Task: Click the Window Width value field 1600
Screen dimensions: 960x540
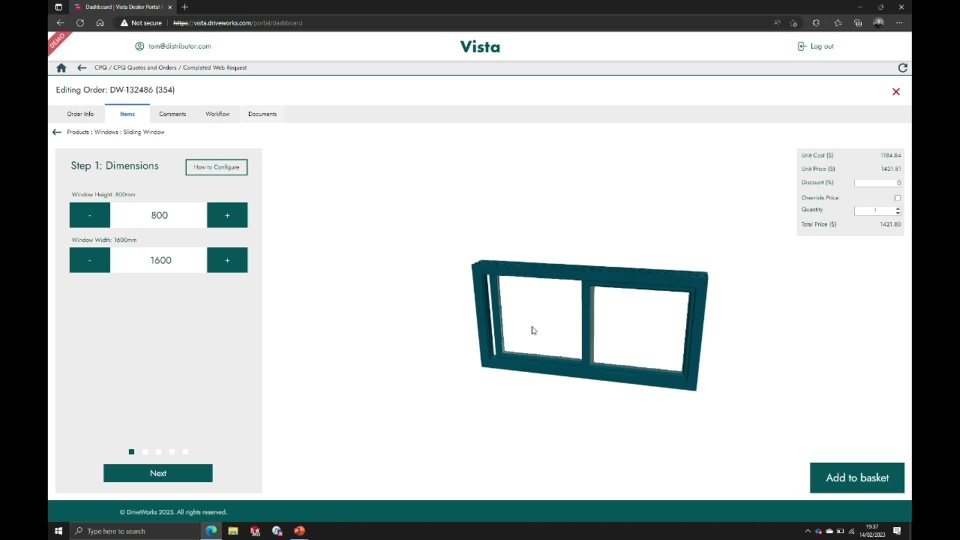Action: click(x=159, y=260)
